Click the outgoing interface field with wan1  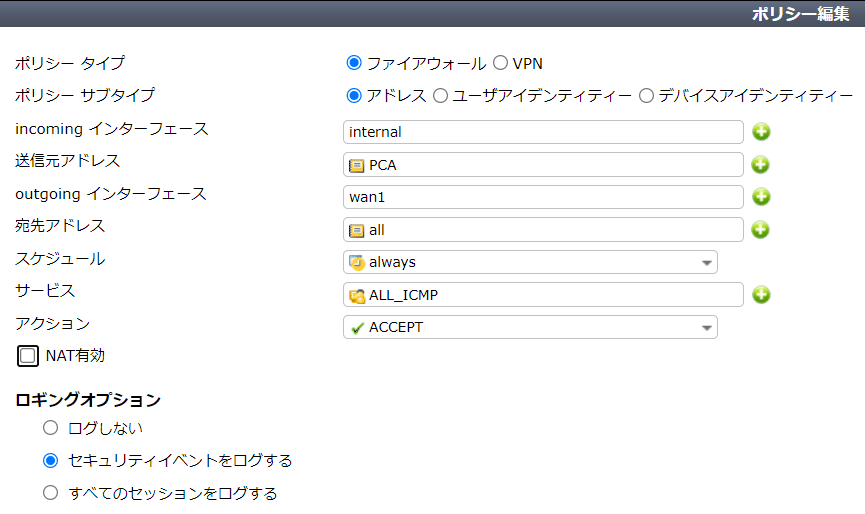pos(543,197)
